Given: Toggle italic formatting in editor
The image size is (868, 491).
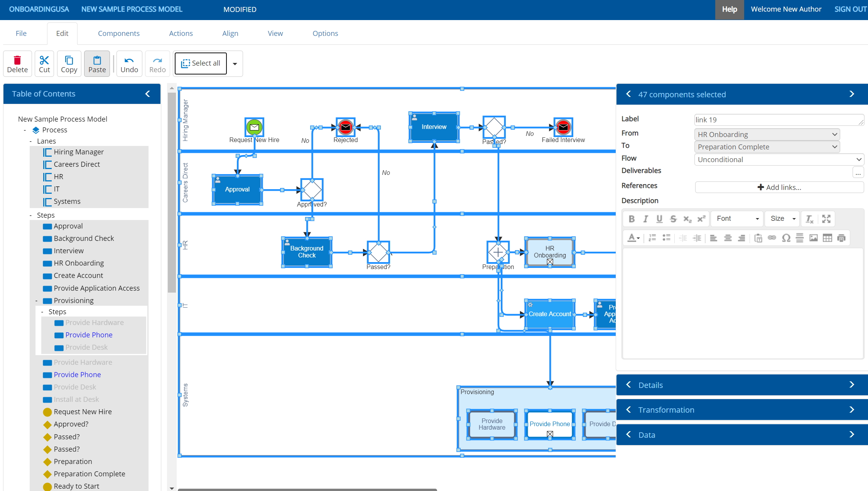Looking at the screenshot, I should 645,219.
